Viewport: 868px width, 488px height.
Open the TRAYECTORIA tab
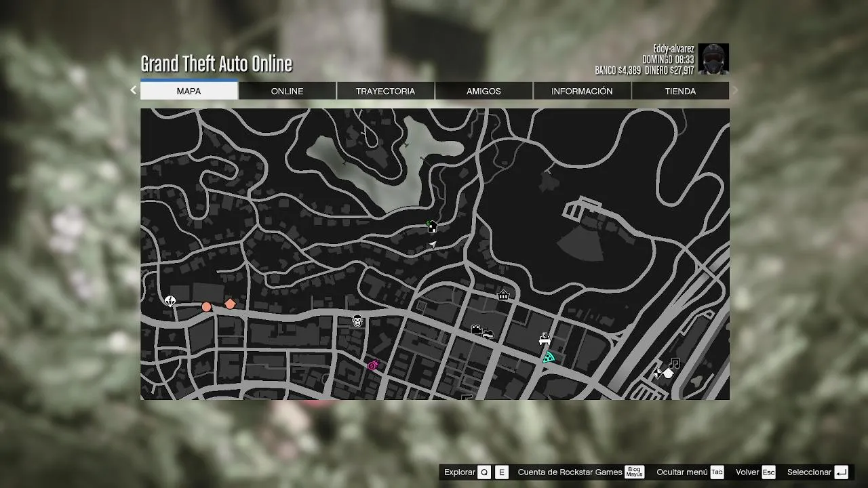pyautogui.click(x=385, y=91)
